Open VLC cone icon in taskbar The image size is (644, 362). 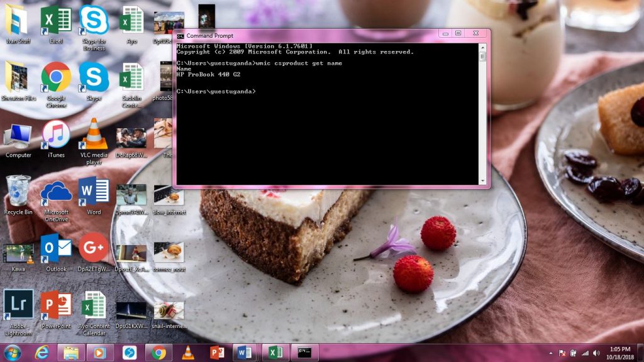click(x=187, y=353)
